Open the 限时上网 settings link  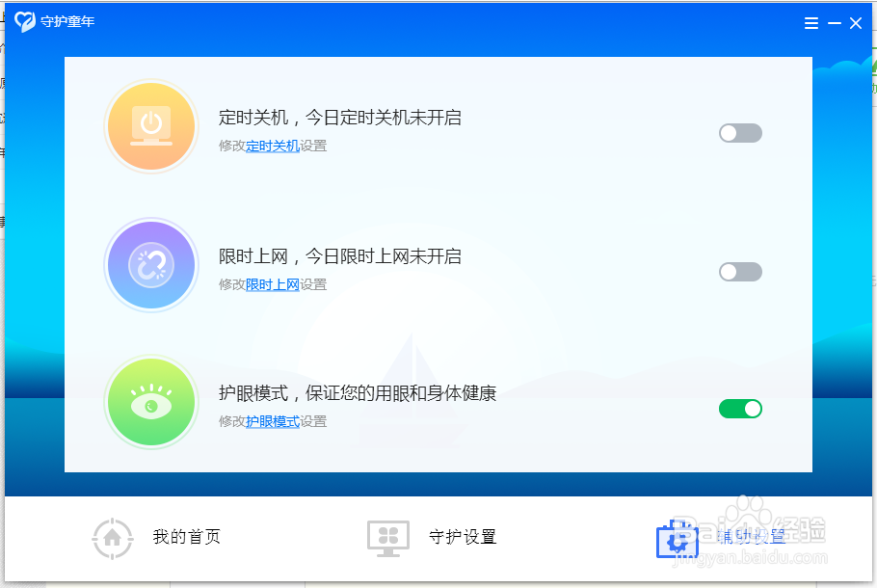[272, 285]
